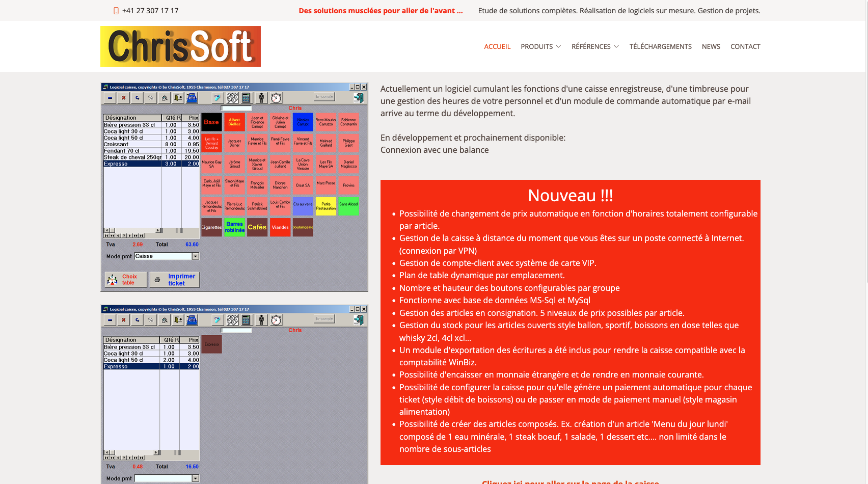Open the Cru au verre button
Viewport: 868px width, 484px height.
pos(303,206)
